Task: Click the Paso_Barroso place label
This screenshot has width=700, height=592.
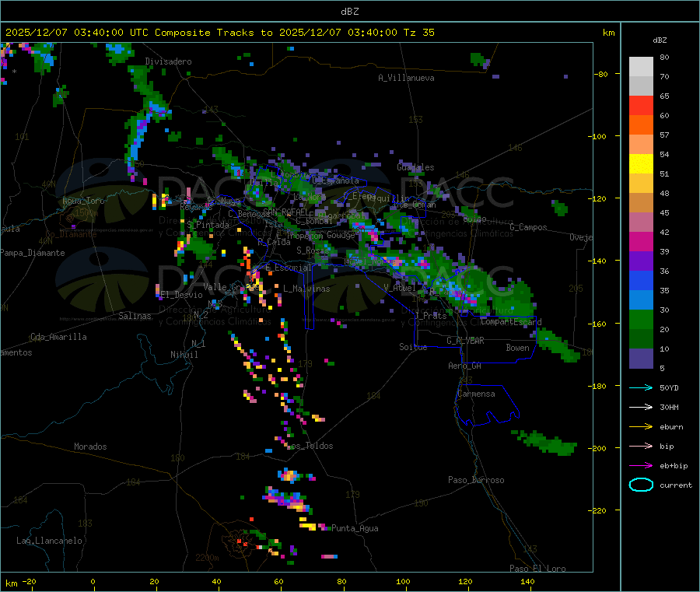Action: click(x=476, y=480)
